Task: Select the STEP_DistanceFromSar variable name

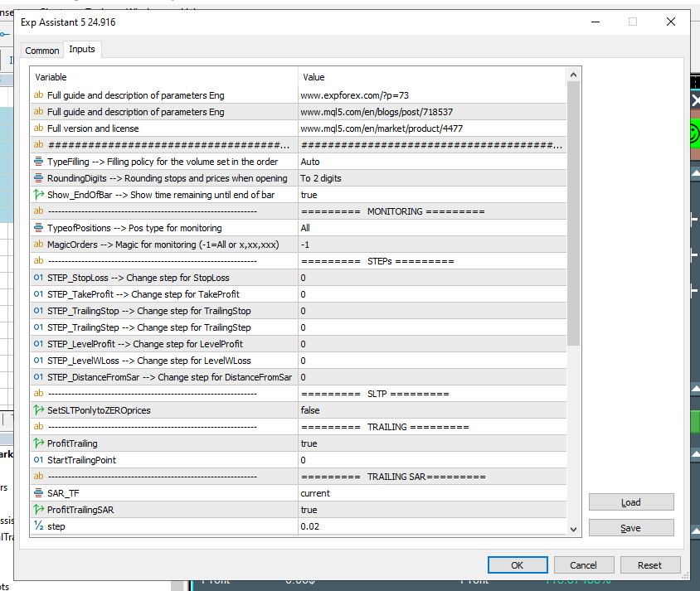Action: point(170,377)
